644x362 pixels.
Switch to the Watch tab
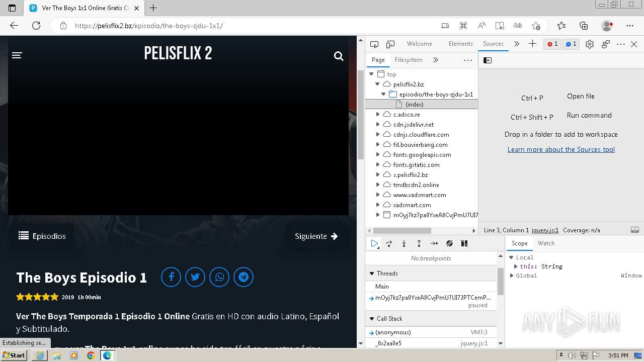(x=546, y=243)
